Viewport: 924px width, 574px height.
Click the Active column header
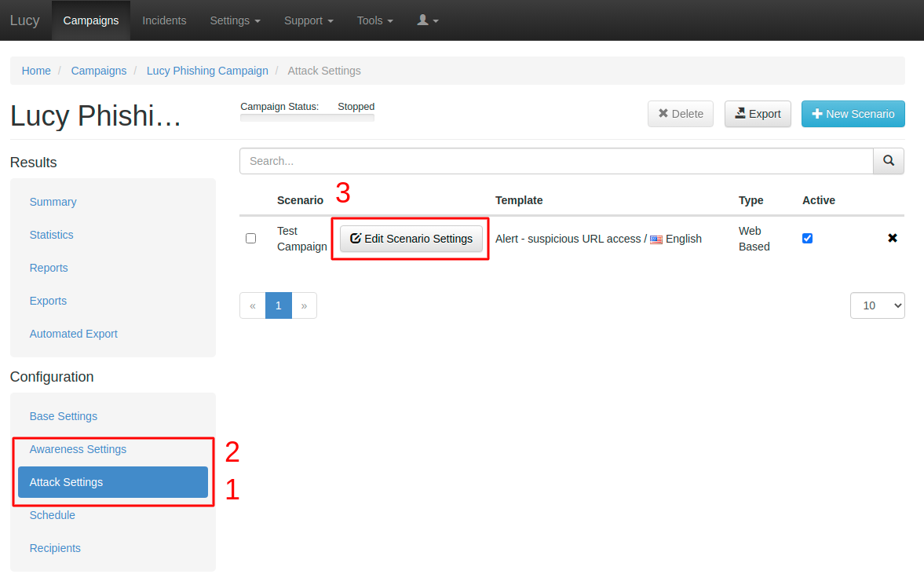pyautogui.click(x=819, y=200)
